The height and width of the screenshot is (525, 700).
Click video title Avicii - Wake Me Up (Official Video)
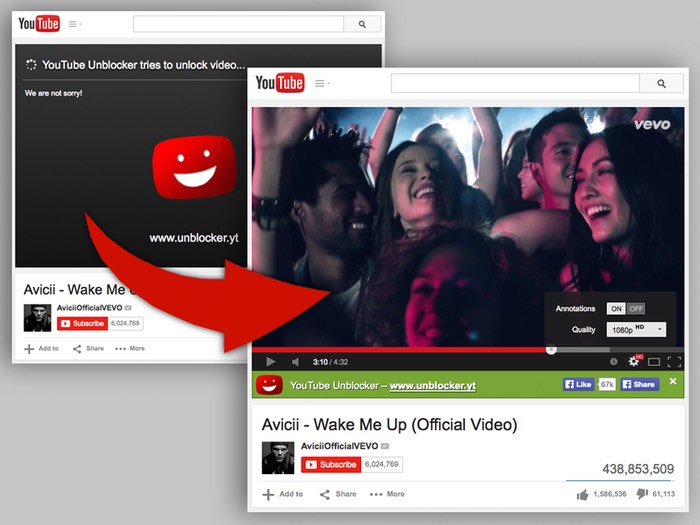tap(389, 425)
